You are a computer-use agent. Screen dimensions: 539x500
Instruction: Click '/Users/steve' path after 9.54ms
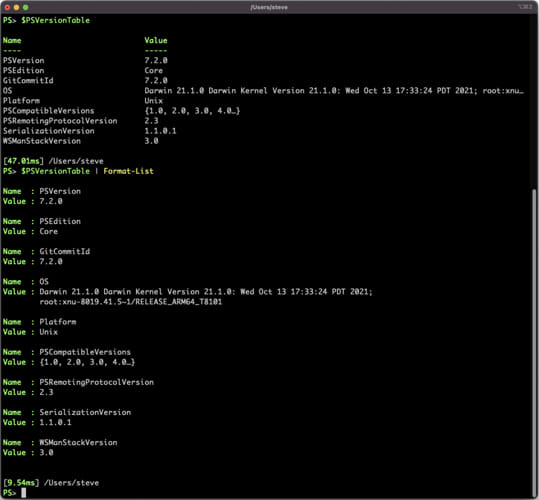pos(72,483)
